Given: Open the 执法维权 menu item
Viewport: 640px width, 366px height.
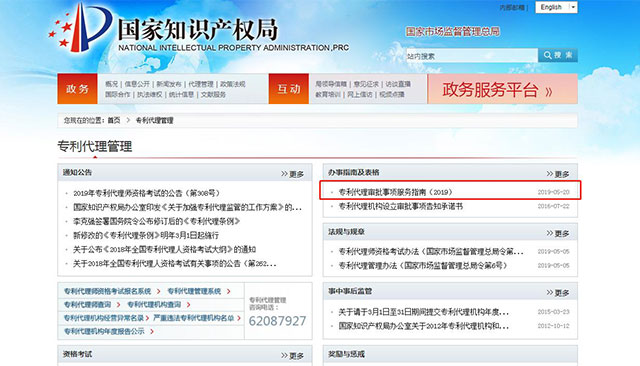Looking at the screenshot, I should pyautogui.click(x=149, y=94).
